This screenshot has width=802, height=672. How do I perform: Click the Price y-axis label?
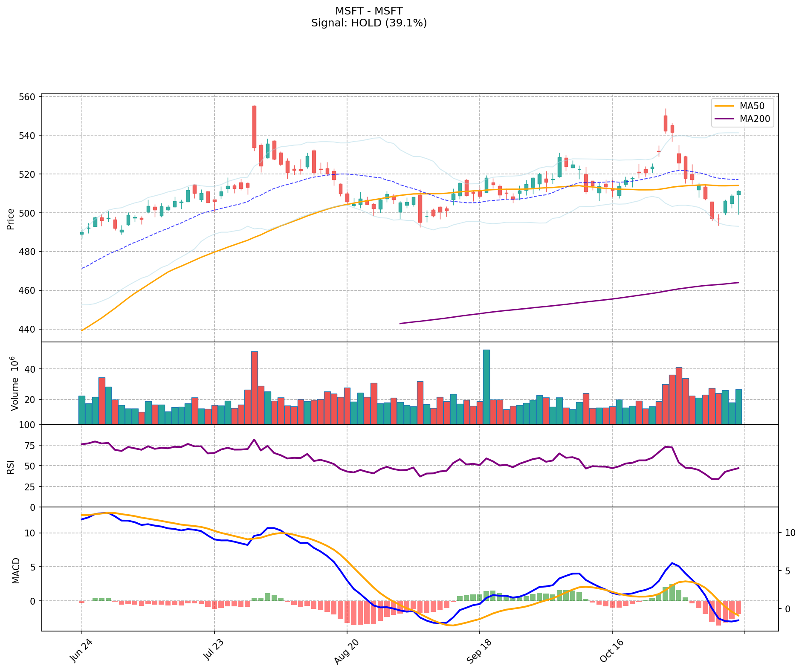click(11, 219)
